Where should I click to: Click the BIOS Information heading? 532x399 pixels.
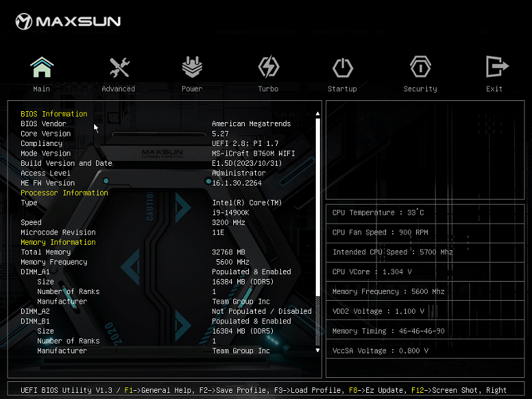coord(54,114)
